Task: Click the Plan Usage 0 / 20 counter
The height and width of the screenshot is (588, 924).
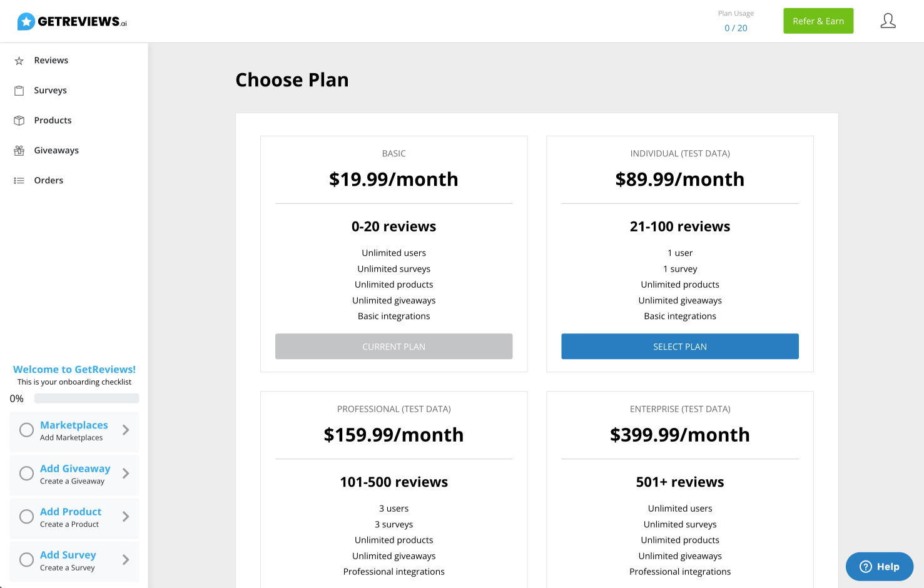Action: pyautogui.click(x=736, y=28)
